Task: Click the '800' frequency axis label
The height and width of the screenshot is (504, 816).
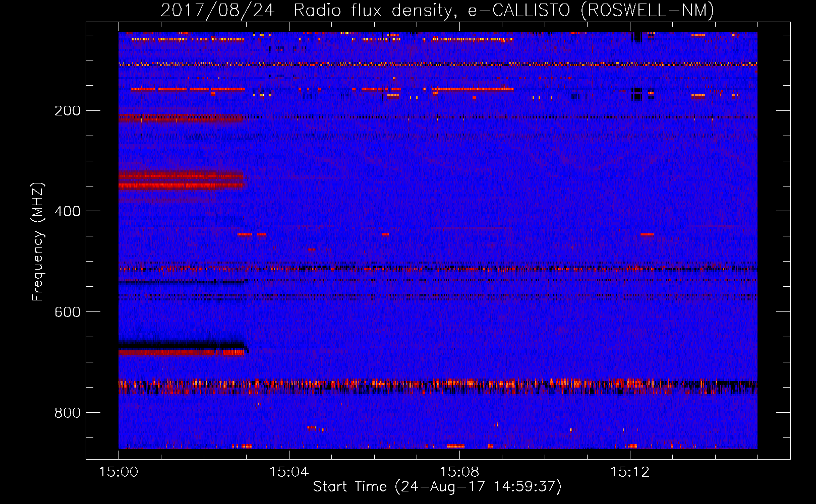Action: pyautogui.click(x=68, y=413)
